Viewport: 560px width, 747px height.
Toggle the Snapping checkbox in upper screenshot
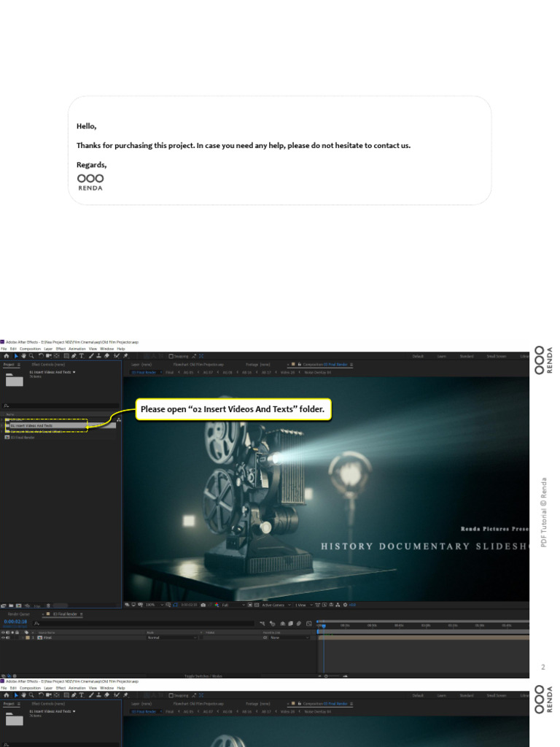coord(171,356)
